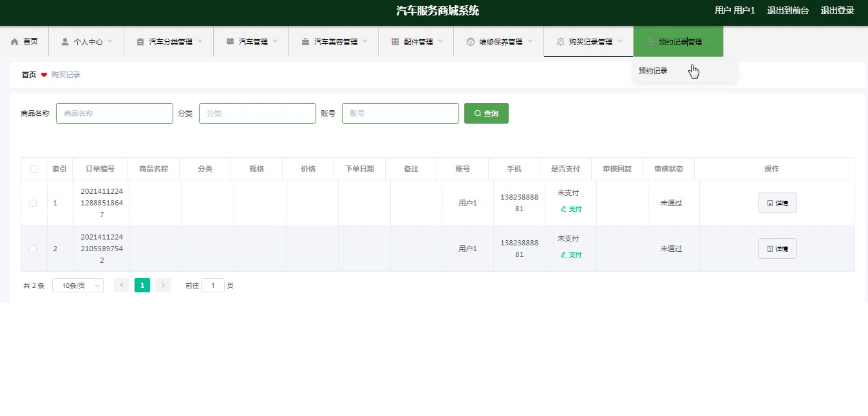Image resolution: width=868 pixels, height=416 pixels.
Task: Go to next page arrow
Action: [x=163, y=285]
